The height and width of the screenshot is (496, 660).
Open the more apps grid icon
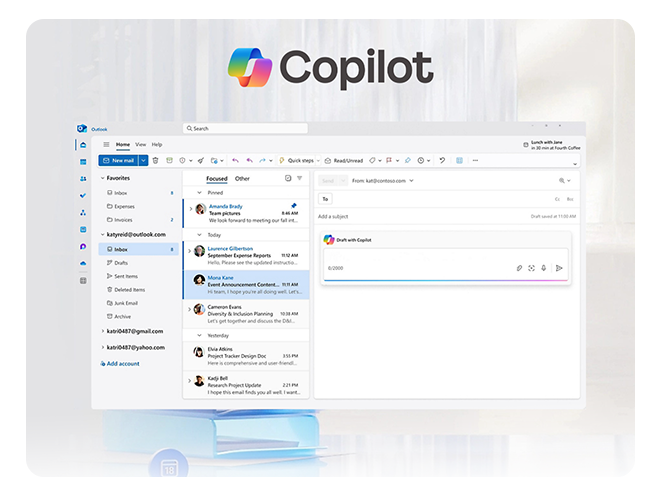click(83, 280)
